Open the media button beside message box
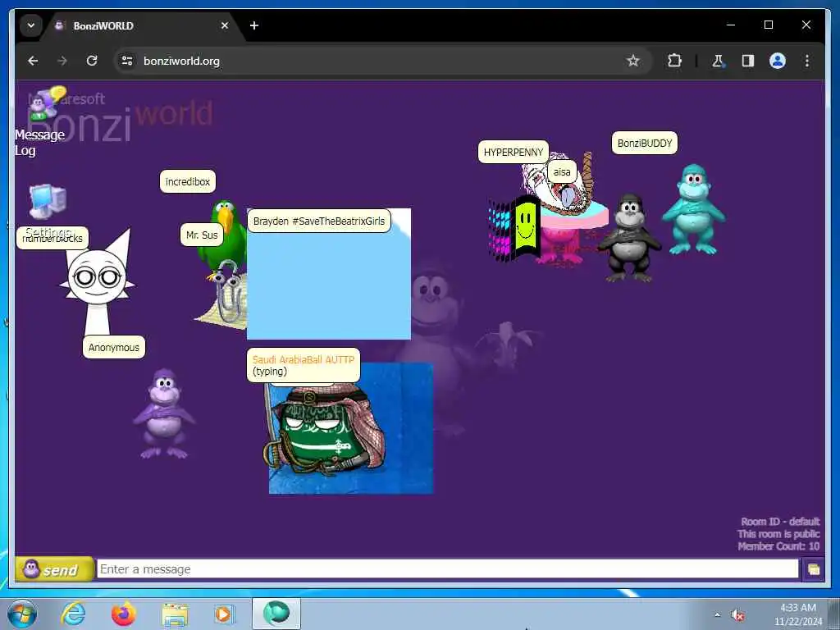Viewport: 840px width, 630px height. [x=813, y=569]
